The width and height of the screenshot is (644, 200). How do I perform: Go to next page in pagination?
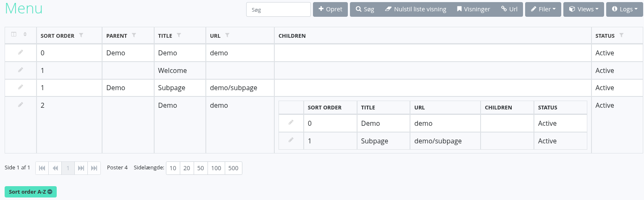click(x=81, y=168)
